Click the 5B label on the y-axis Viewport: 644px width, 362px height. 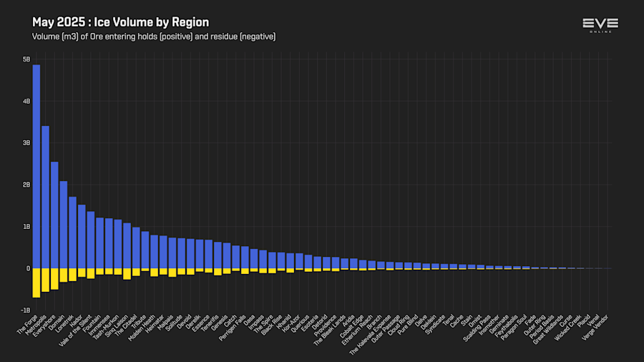tap(26, 59)
